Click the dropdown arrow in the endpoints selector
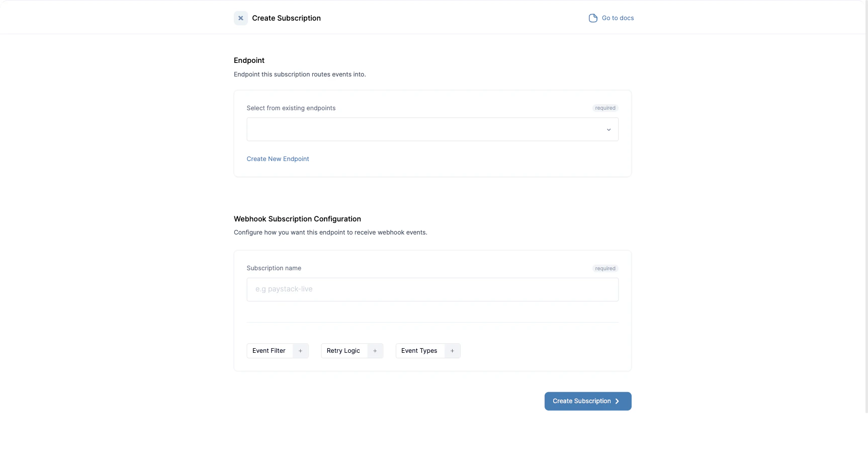868x462 pixels. click(609, 129)
